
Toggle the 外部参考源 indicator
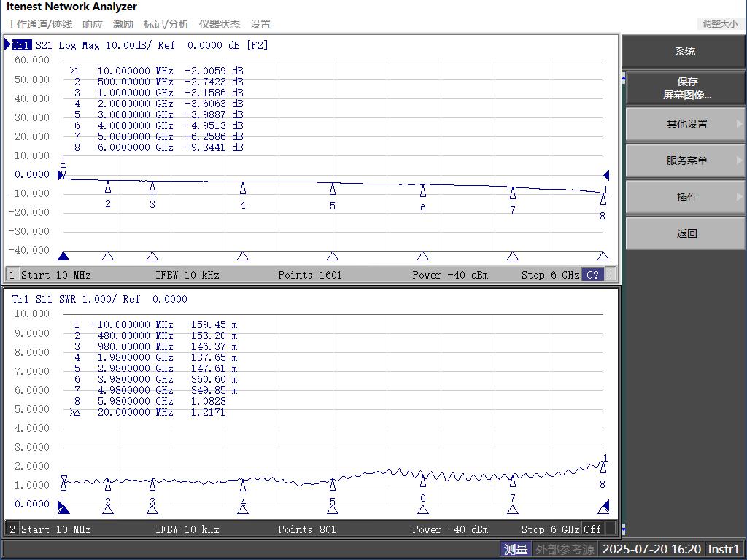tap(565, 549)
